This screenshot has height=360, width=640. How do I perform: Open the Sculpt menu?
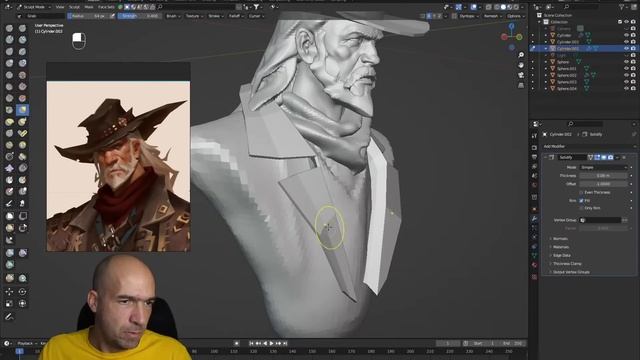(x=74, y=7)
